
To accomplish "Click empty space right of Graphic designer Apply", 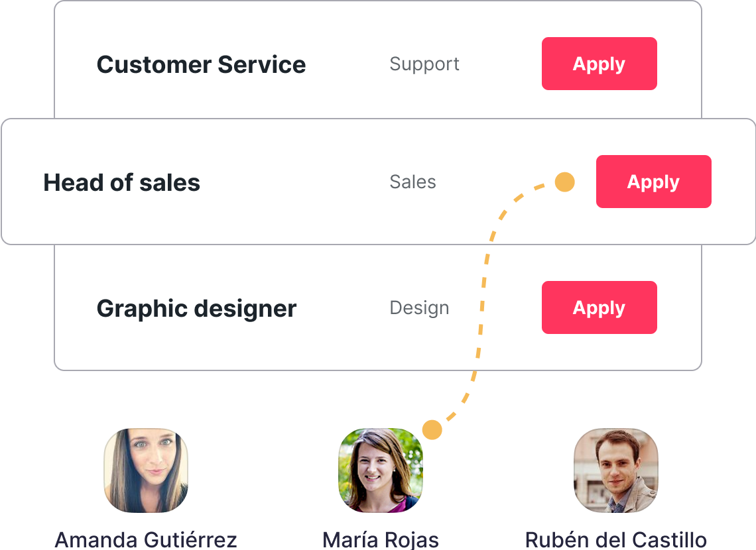I will click(680, 308).
